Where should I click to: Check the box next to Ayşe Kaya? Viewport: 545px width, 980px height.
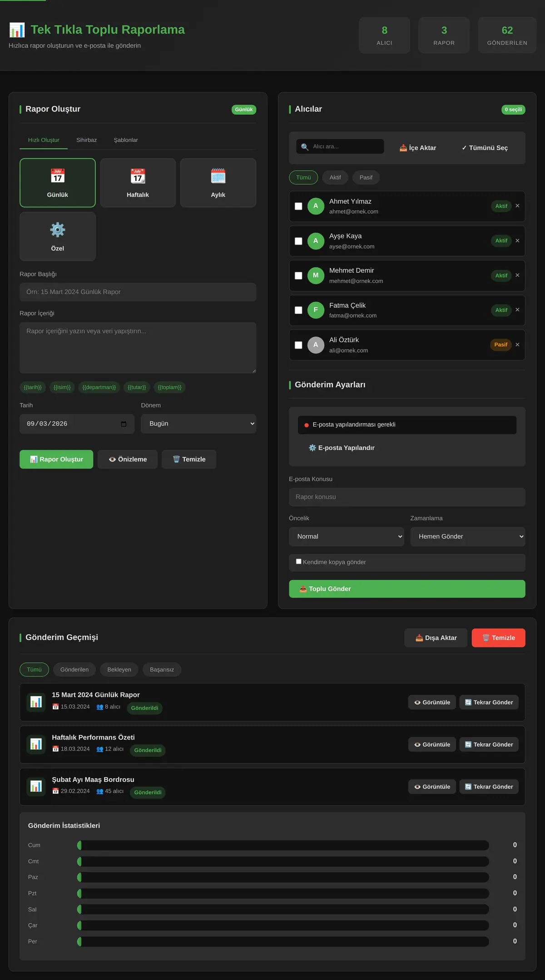(298, 241)
